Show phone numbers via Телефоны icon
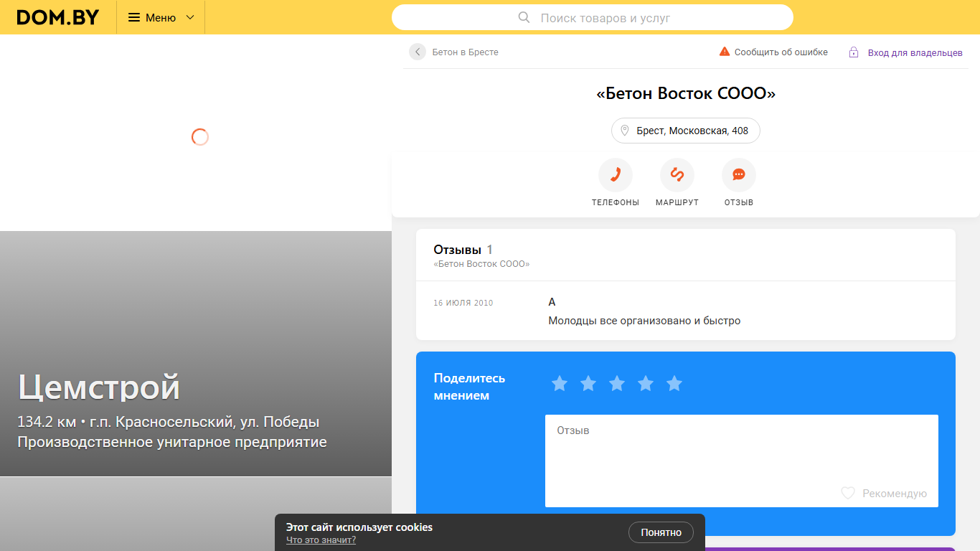The width and height of the screenshot is (980, 551). click(x=616, y=175)
